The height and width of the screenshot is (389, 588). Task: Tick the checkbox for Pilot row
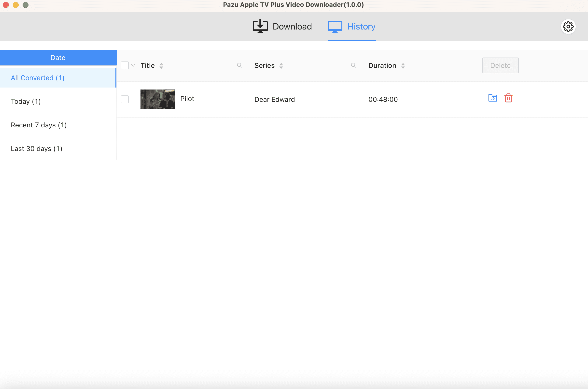125,99
